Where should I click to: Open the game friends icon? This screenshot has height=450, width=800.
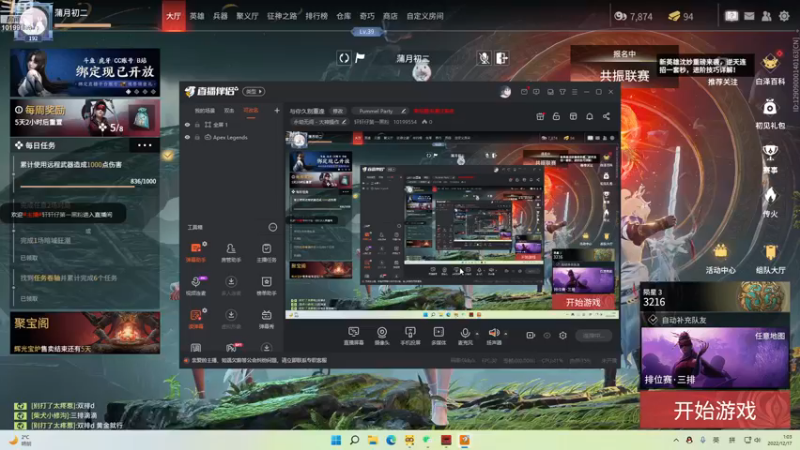coord(766,16)
